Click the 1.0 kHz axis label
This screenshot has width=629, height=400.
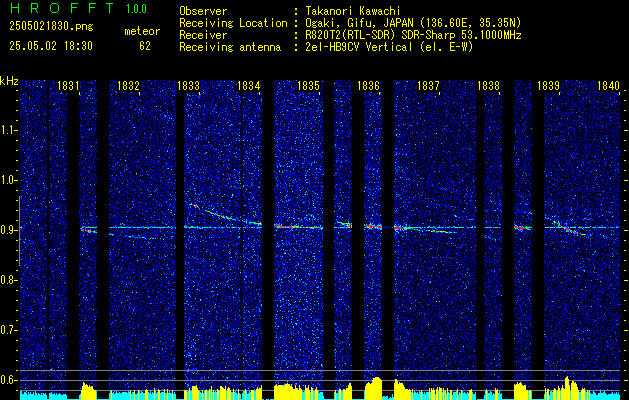(x=8, y=180)
